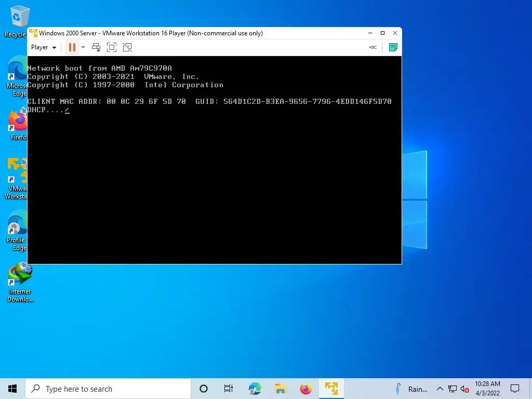This screenshot has height=399, width=532.
Task: Select the Profile Edge desktop shortcut
Action: [16, 231]
